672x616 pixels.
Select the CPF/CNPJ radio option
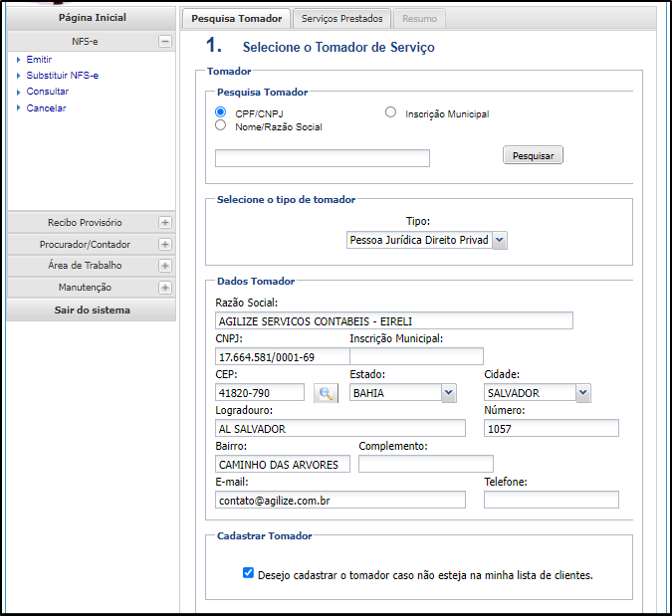[221, 112]
